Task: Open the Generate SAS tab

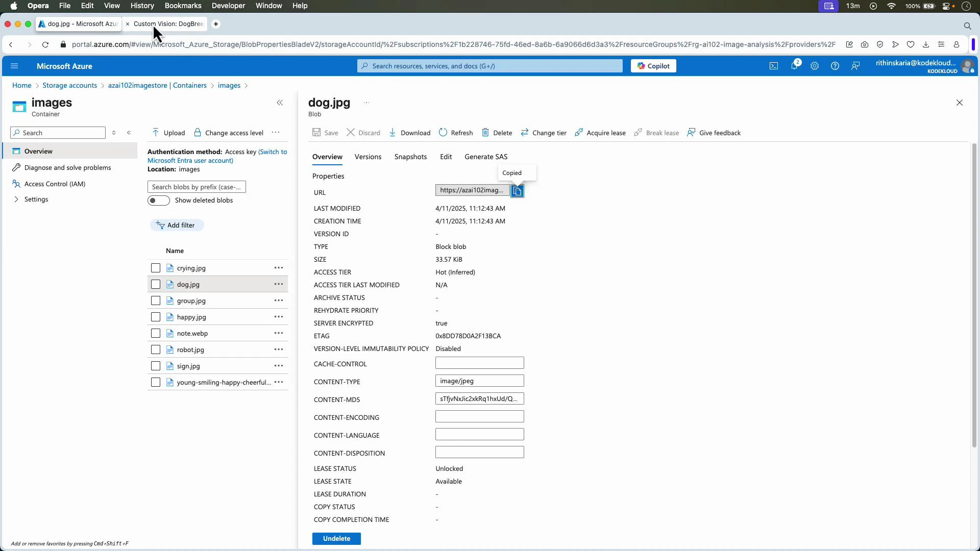Action: pyautogui.click(x=486, y=157)
